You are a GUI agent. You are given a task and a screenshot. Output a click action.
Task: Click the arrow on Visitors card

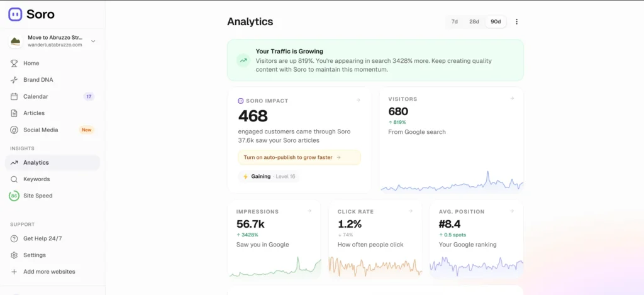[512, 98]
